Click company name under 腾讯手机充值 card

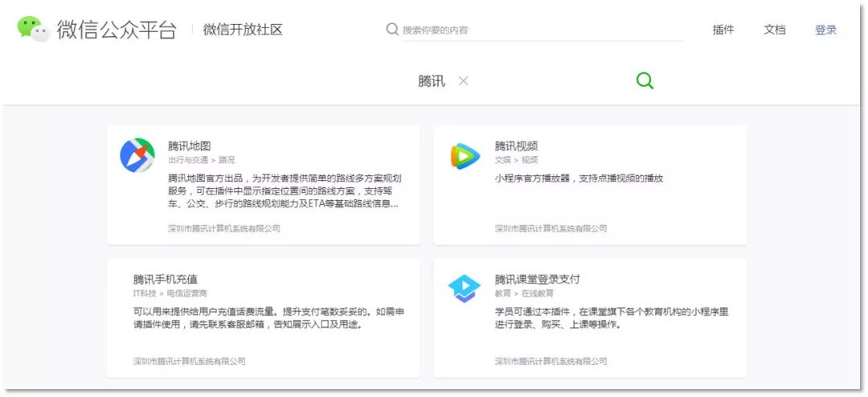pyautogui.click(x=190, y=361)
